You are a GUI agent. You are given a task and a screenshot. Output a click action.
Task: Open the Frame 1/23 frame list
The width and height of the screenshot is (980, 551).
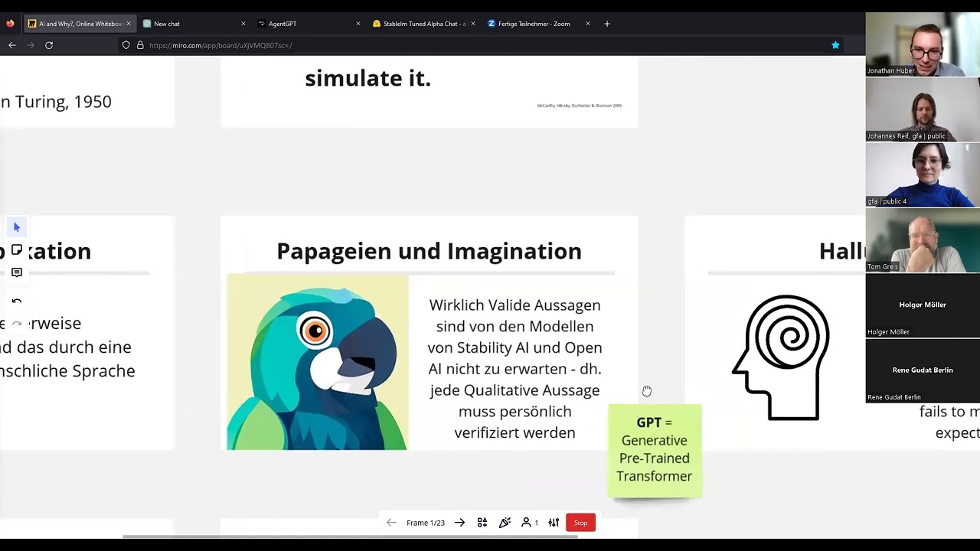pyautogui.click(x=426, y=523)
